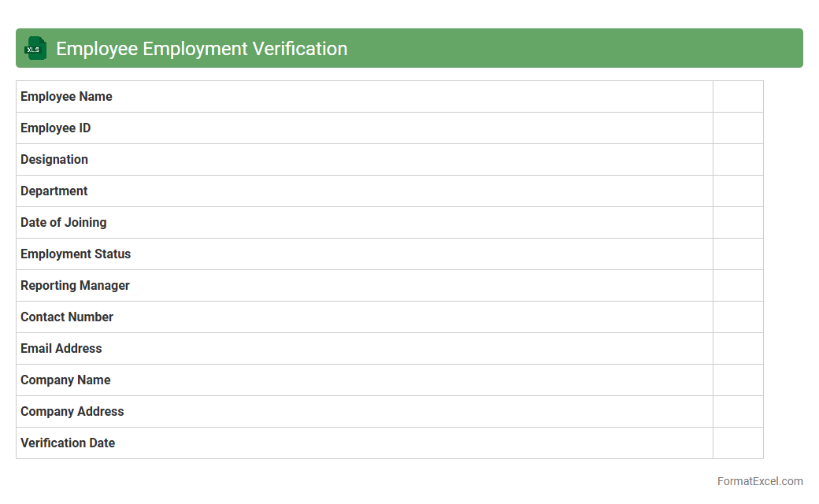This screenshot has height=504, width=819.
Task: Select the empty Date of Joining cell
Action: coord(738,223)
